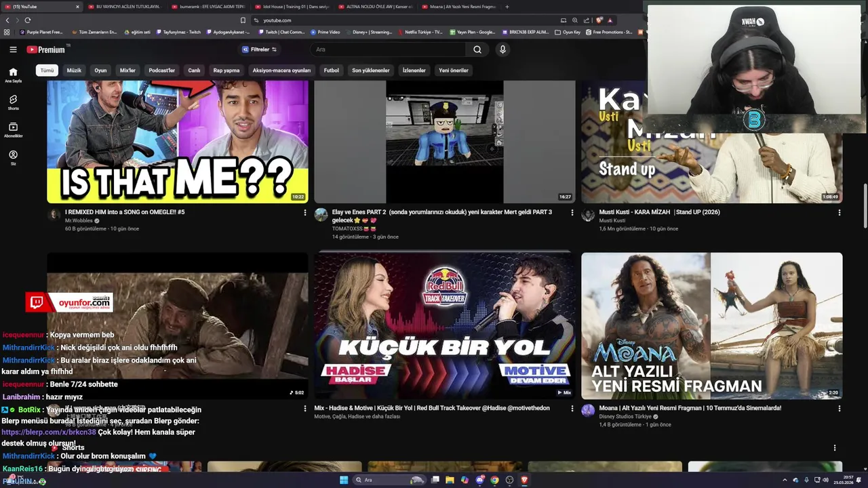Switch to the Idol House Training browser tab
The width and height of the screenshot is (868, 488).
click(x=293, y=7)
